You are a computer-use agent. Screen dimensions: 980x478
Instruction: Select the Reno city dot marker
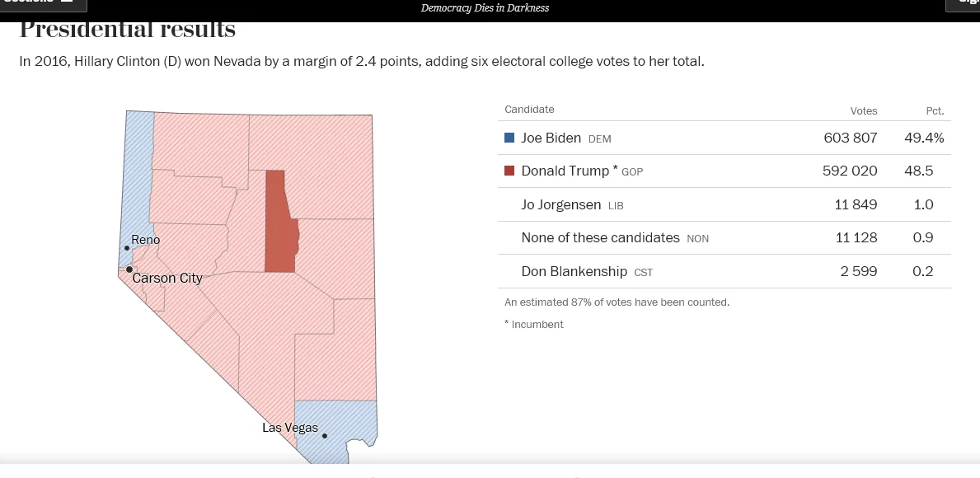pyautogui.click(x=126, y=247)
